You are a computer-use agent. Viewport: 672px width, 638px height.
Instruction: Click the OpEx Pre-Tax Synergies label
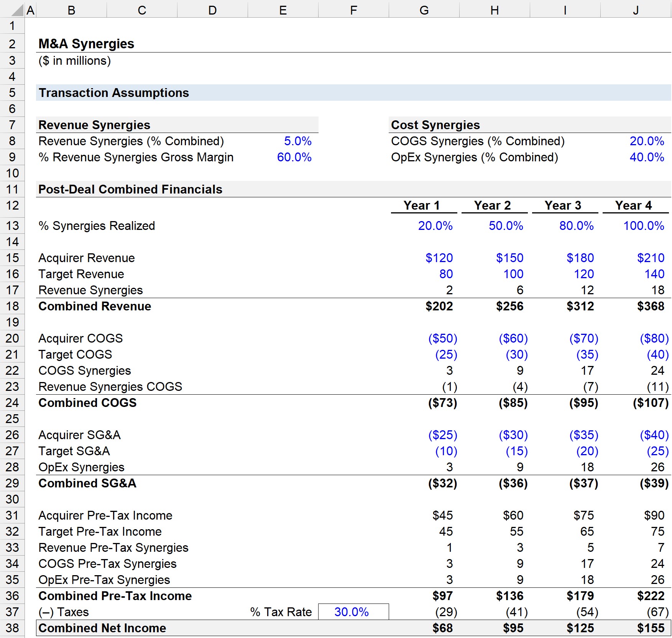click(x=104, y=580)
